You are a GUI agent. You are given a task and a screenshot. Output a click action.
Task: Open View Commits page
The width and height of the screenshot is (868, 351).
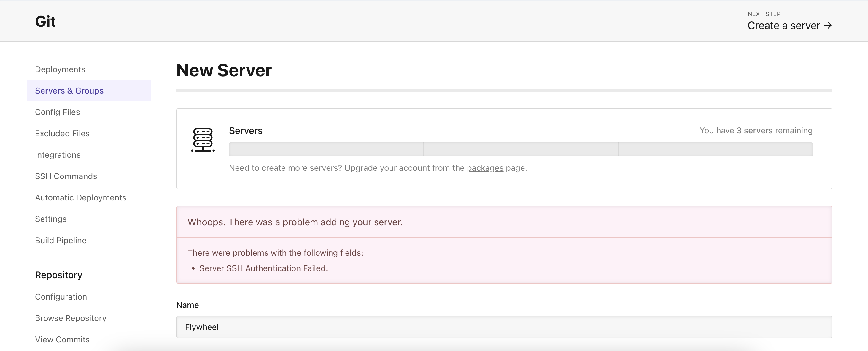[62, 339]
